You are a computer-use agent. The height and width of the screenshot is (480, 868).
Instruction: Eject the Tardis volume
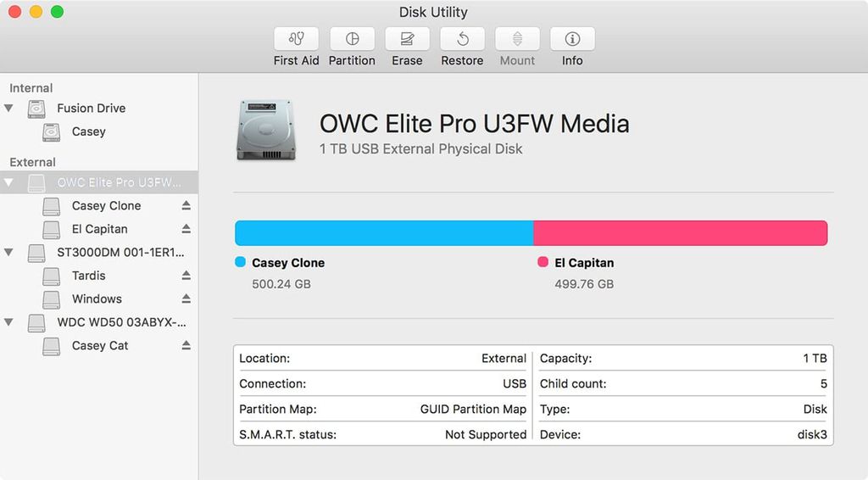tap(186, 275)
